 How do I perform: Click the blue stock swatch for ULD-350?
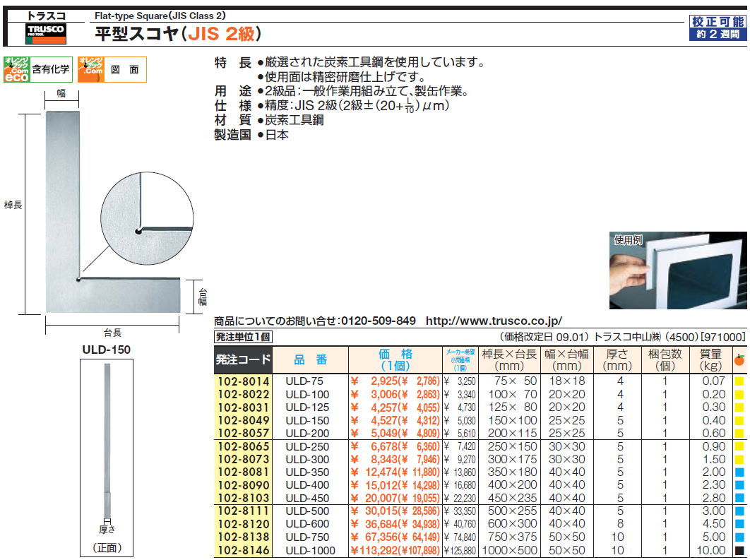(x=739, y=472)
